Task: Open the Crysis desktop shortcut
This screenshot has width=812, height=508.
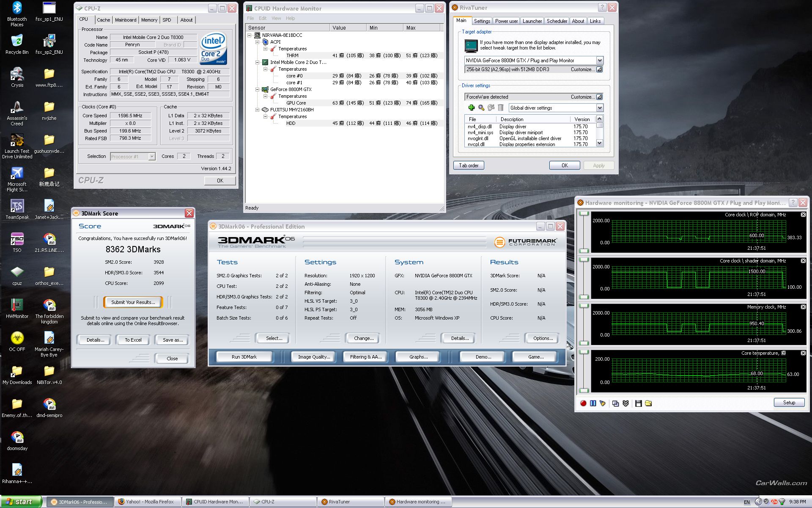Action: (17, 77)
